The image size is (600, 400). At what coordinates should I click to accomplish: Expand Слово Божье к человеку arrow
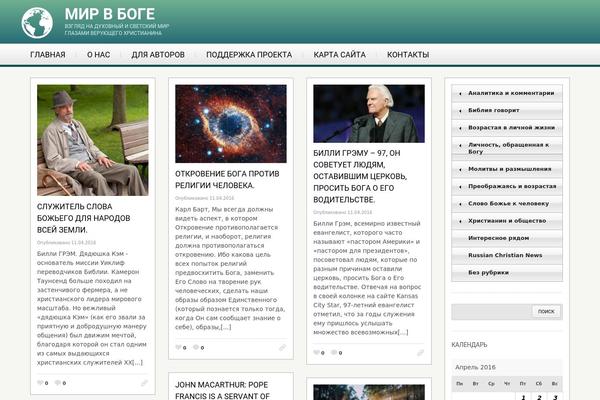460,204
